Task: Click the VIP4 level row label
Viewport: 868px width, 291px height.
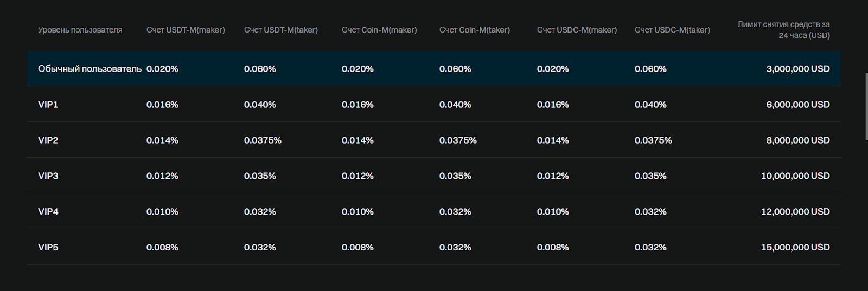Action: click(x=48, y=212)
